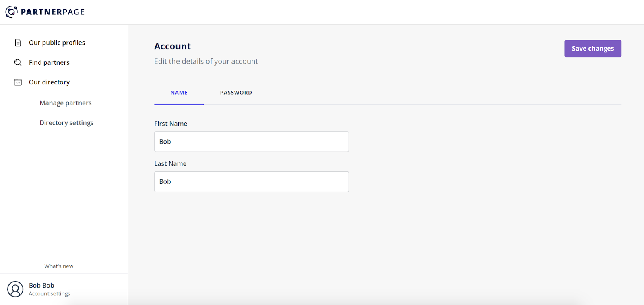This screenshot has width=644, height=305.
Task: Click the First Name field label
Action: click(x=171, y=124)
